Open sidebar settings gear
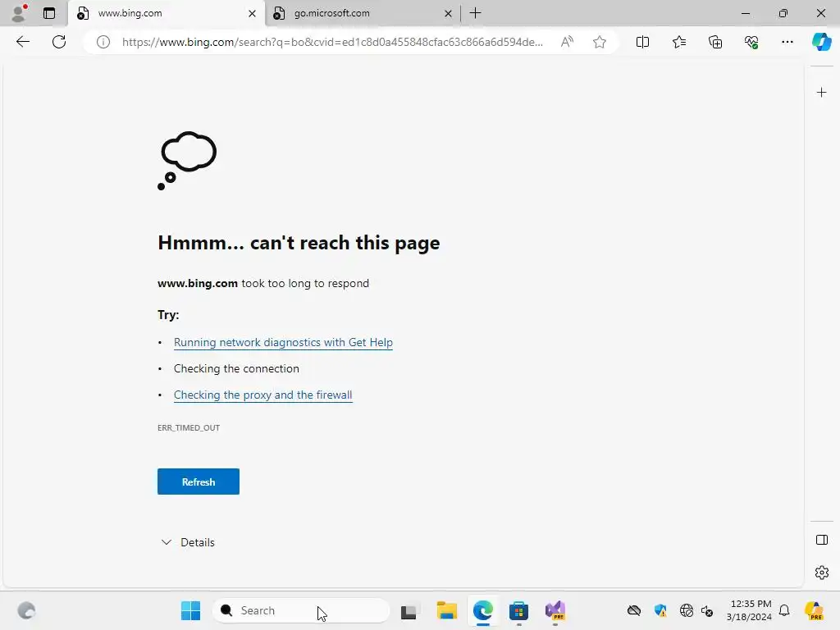Screen dimensions: 840x630 (x=821, y=573)
